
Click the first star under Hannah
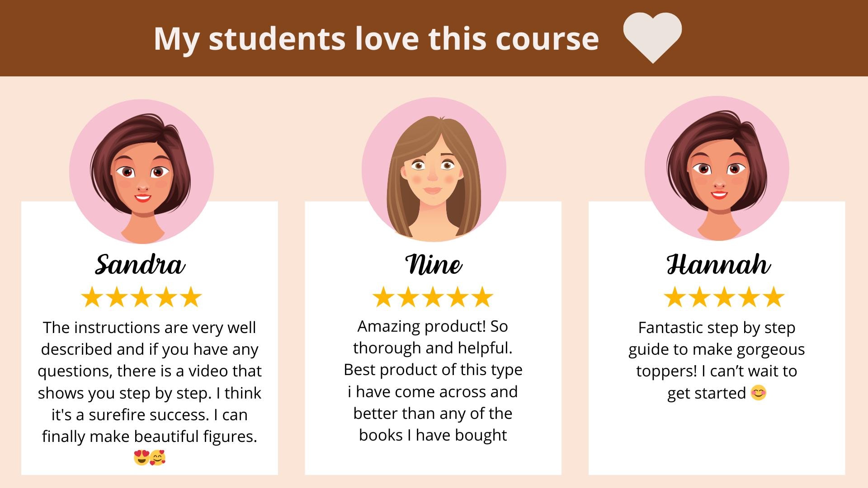(675, 297)
